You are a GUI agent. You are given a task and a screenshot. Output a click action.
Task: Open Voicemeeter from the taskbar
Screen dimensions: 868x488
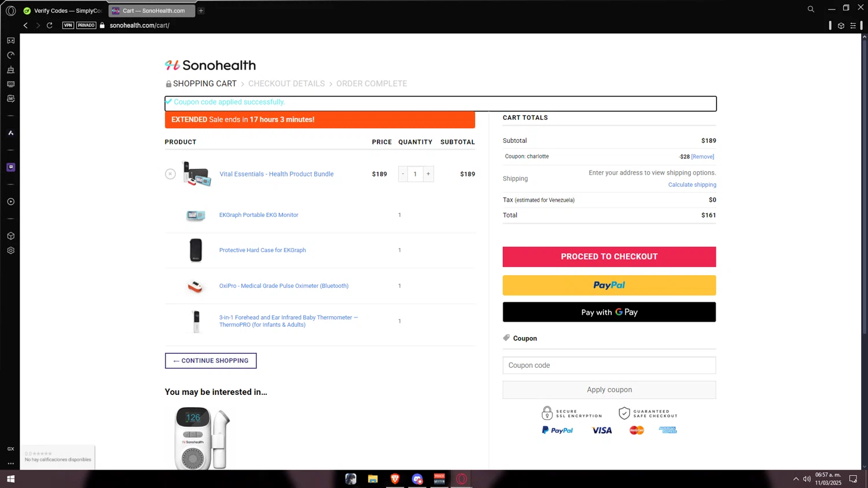click(439, 479)
